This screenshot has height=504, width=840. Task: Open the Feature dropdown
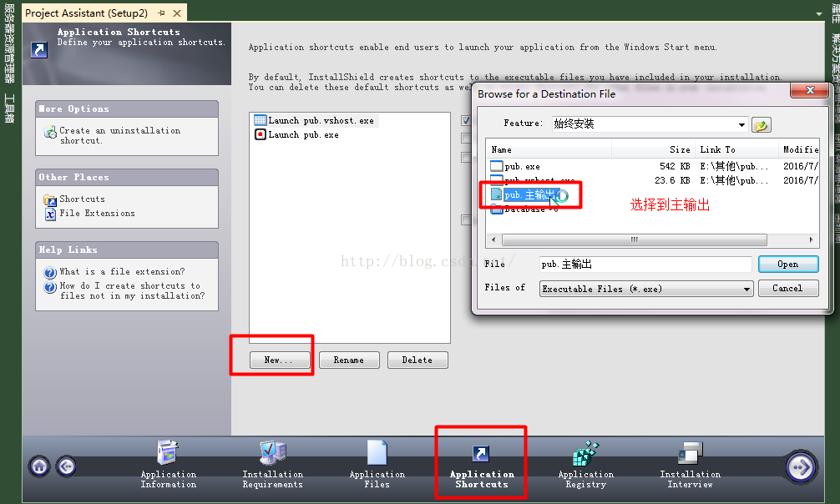[741, 125]
